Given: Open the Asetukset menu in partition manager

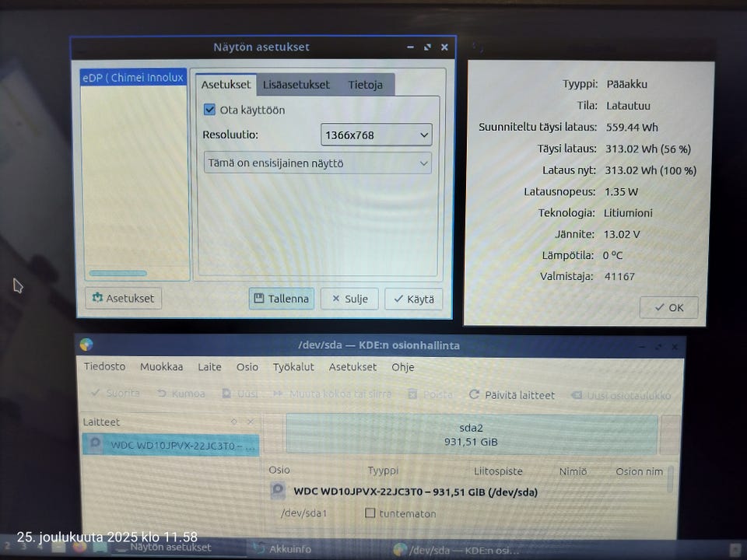Looking at the screenshot, I should (x=352, y=366).
